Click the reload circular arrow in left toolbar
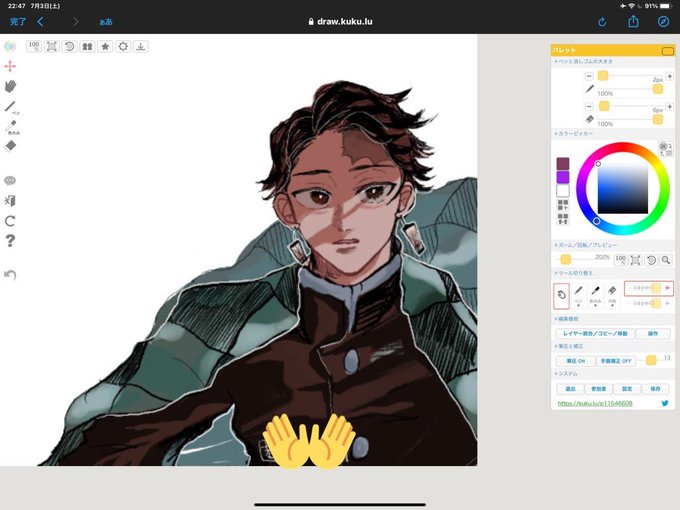This screenshot has width=680, height=510. coord(10,221)
